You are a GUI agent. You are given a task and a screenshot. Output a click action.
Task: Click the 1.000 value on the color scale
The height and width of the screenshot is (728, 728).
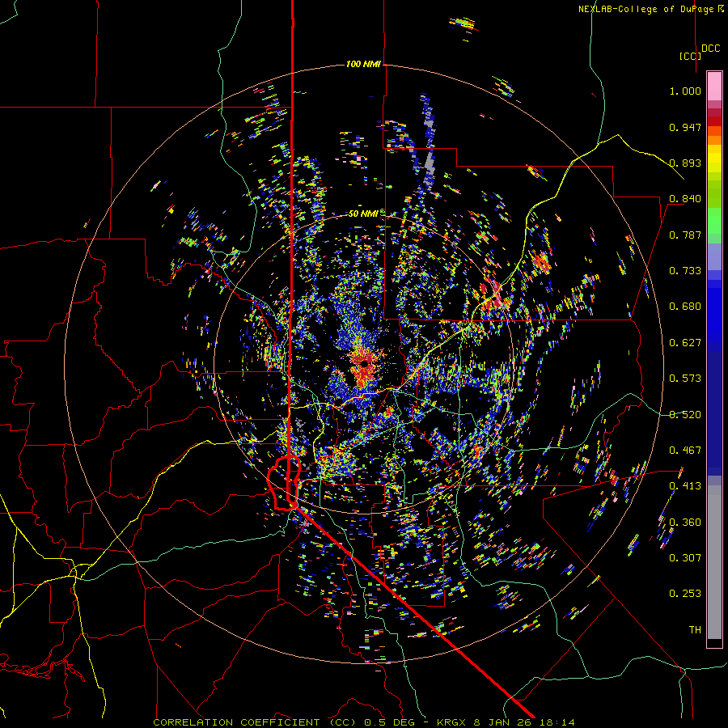pos(685,91)
